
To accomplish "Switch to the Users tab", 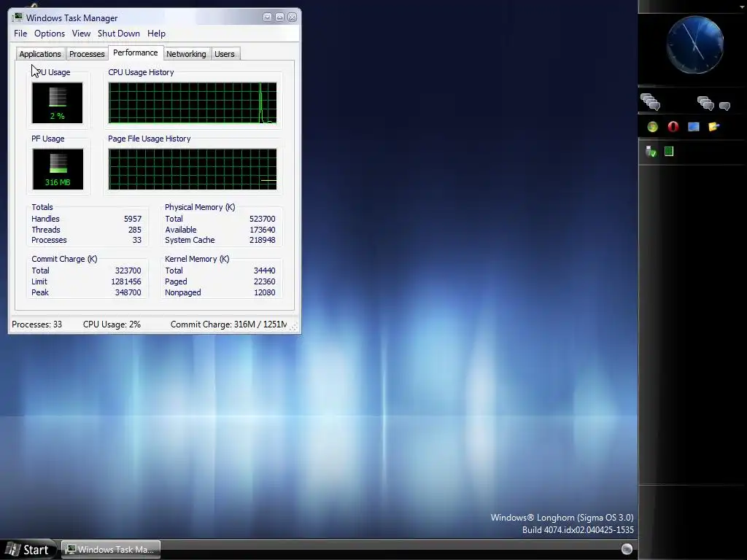I will pos(225,54).
